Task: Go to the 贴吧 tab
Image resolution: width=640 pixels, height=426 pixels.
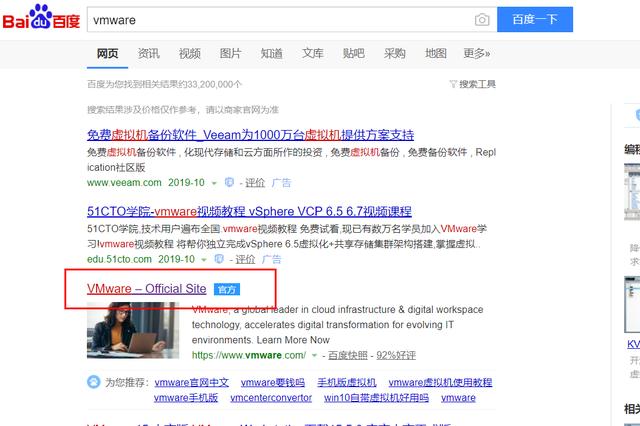Action: [353, 53]
